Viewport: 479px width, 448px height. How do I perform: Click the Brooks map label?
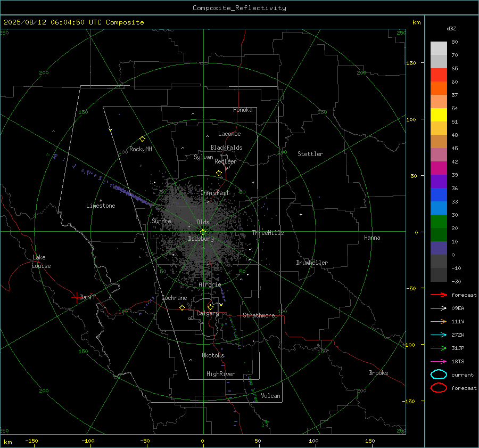[378, 373]
